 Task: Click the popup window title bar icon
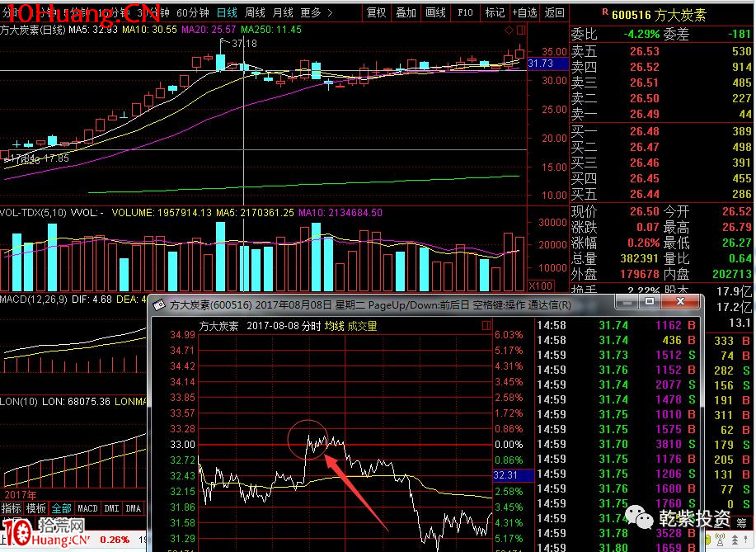coord(159,305)
